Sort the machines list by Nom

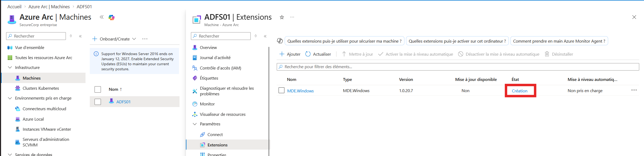pos(115,89)
